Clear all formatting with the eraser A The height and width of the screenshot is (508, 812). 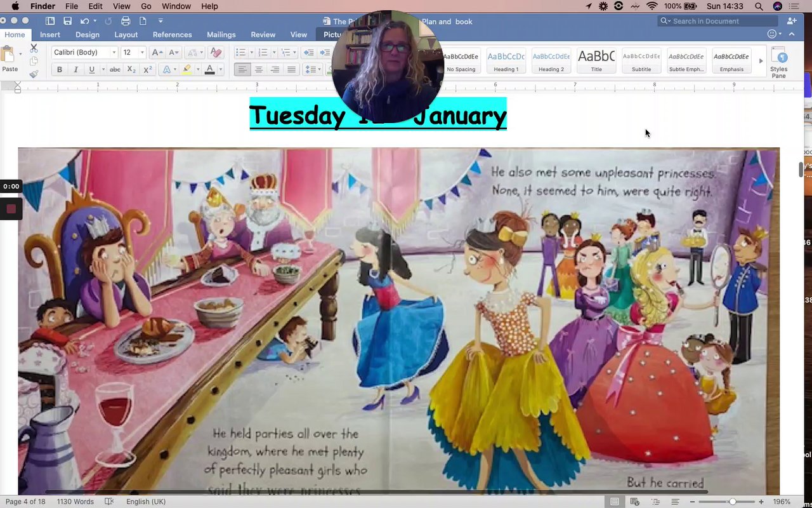coord(216,53)
